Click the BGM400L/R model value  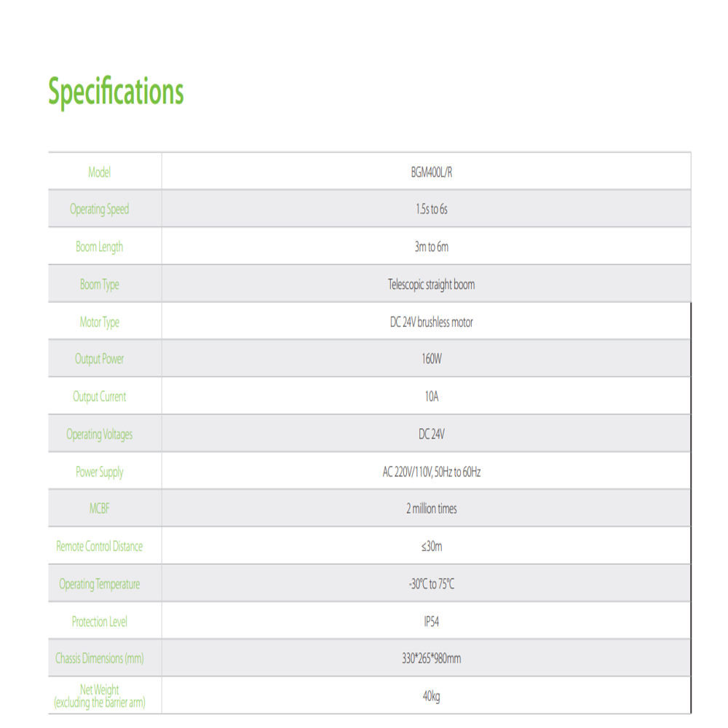pyautogui.click(x=431, y=173)
